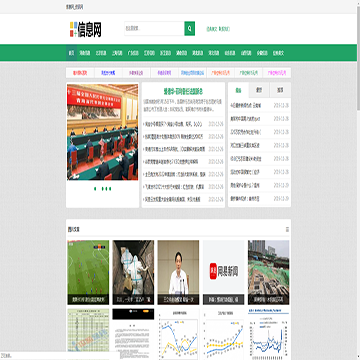Click the page vertical scrollbar
This screenshot has width=360, height=360.
pos(358,180)
